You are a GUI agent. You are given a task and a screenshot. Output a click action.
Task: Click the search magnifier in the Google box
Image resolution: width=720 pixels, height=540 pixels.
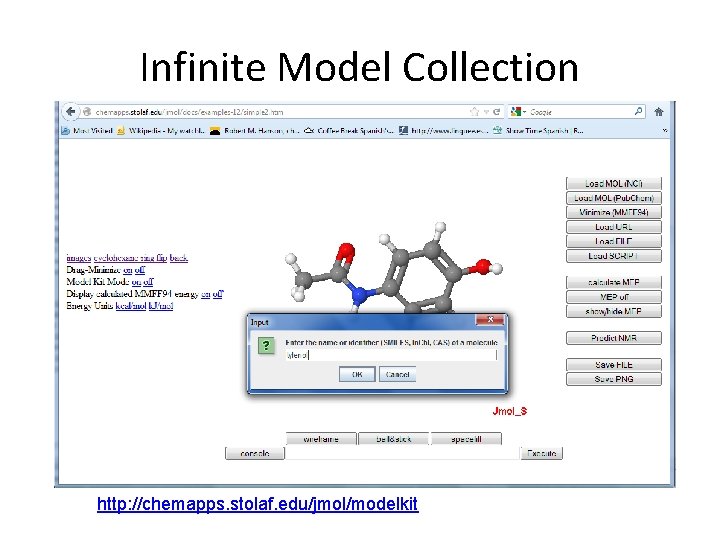[638, 111]
